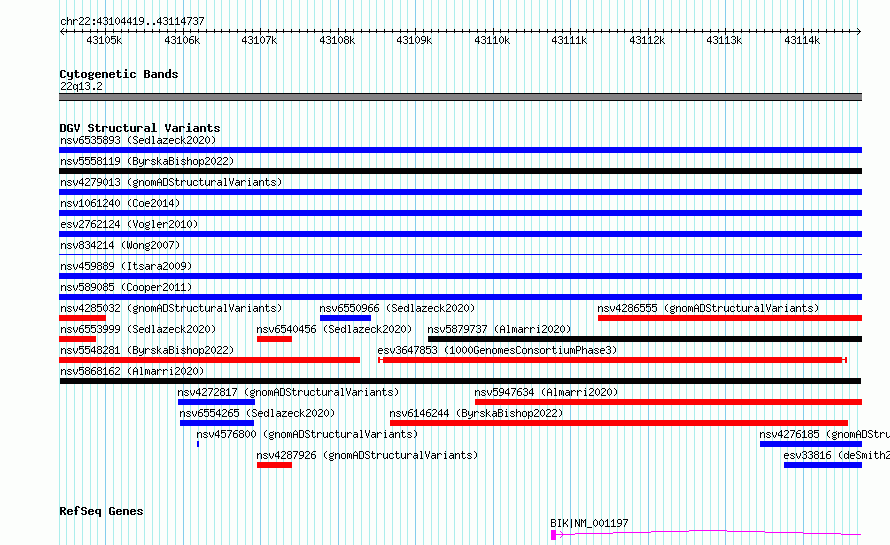Viewport: 890px width, 545px height.
Task: Open nsv4286555 (gnomADStructuralVariants) label
Action: point(708,308)
